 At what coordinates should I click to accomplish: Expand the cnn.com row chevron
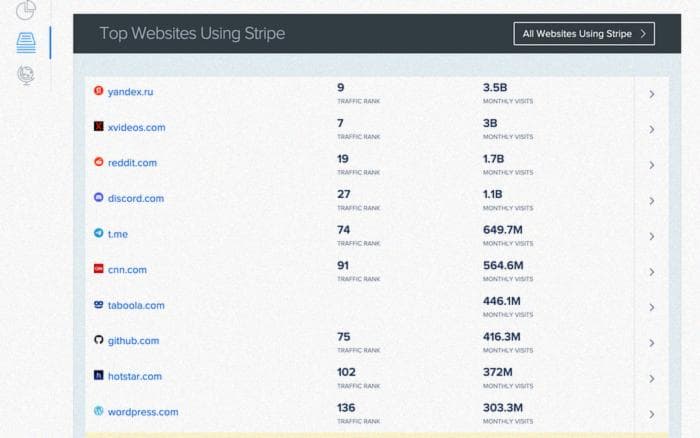coord(652,272)
